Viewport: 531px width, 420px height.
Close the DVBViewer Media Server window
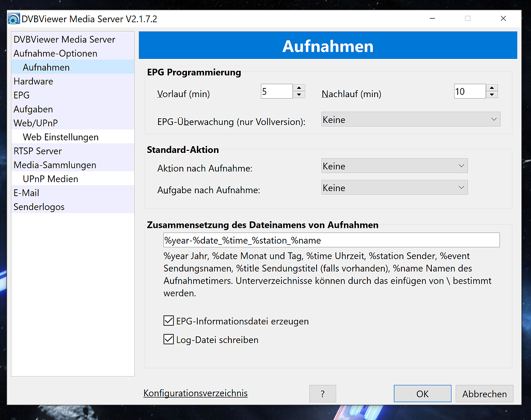(503, 18)
